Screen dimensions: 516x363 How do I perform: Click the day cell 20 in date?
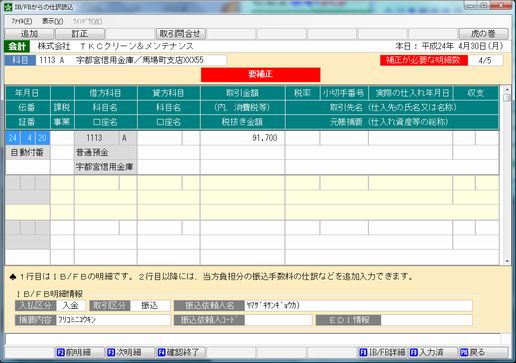tap(42, 138)
